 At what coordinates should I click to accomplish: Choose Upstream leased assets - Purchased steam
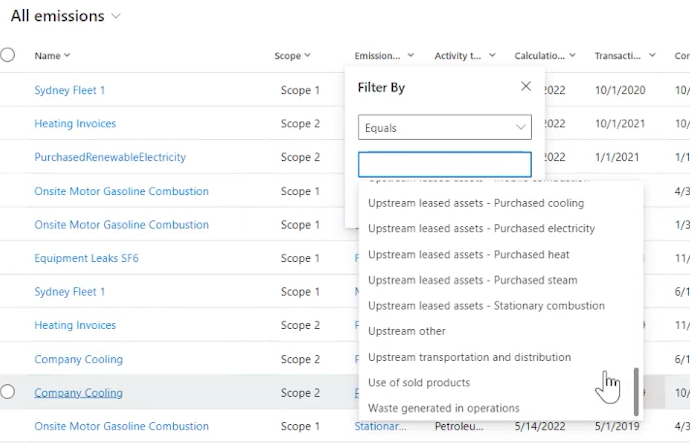point(473,280)
